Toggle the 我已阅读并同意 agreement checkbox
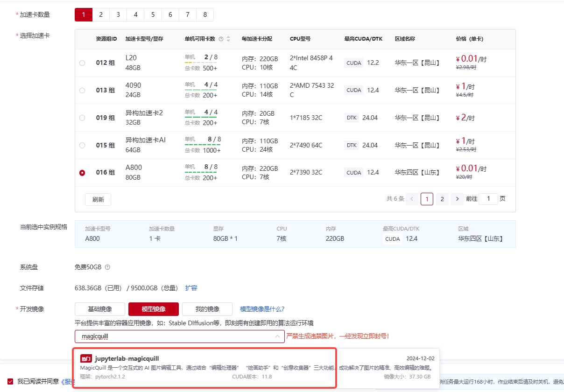 pyautogui.click(x=10, y=381)
